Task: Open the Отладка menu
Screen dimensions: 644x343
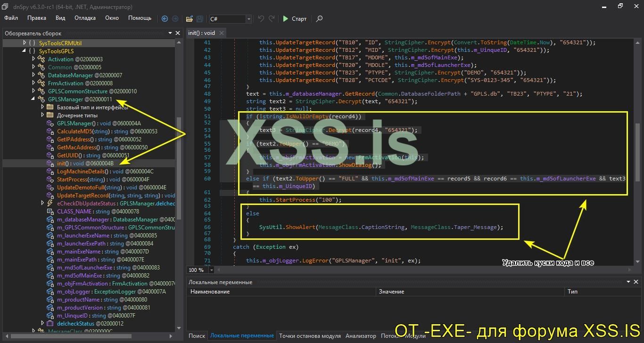Action: tap(85, 18)
